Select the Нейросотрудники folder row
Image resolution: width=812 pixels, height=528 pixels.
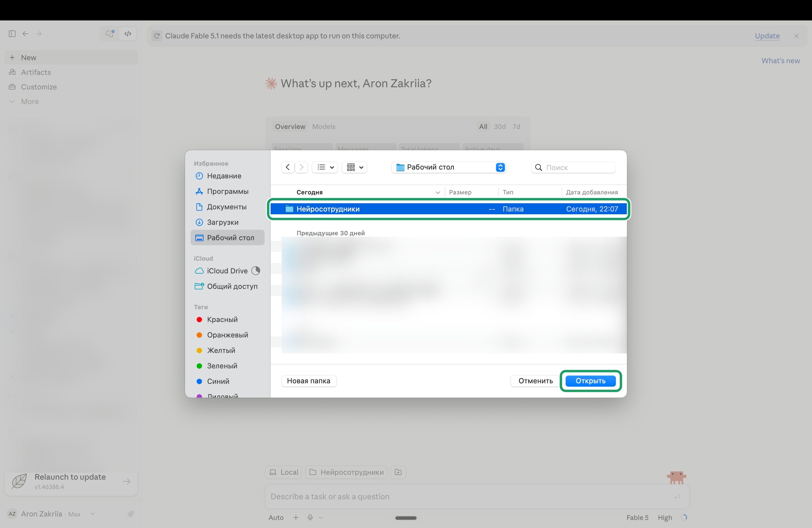(449, 209)
